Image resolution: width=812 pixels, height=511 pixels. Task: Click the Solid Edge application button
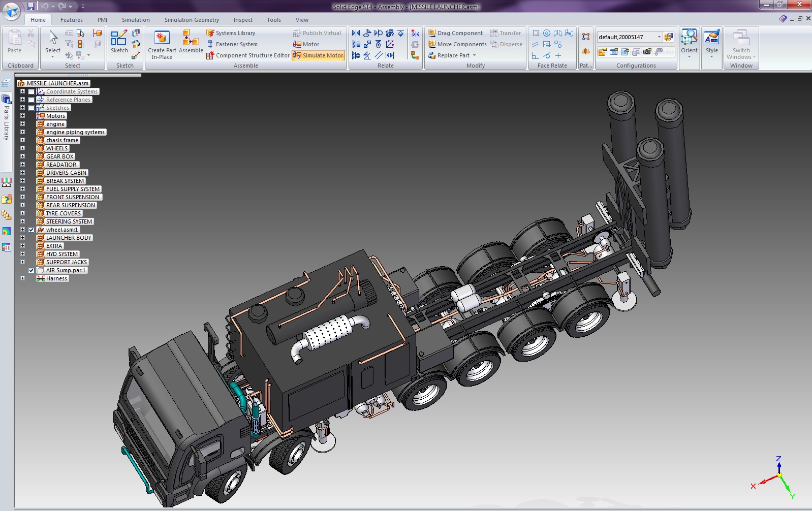(x=11, y=10)
